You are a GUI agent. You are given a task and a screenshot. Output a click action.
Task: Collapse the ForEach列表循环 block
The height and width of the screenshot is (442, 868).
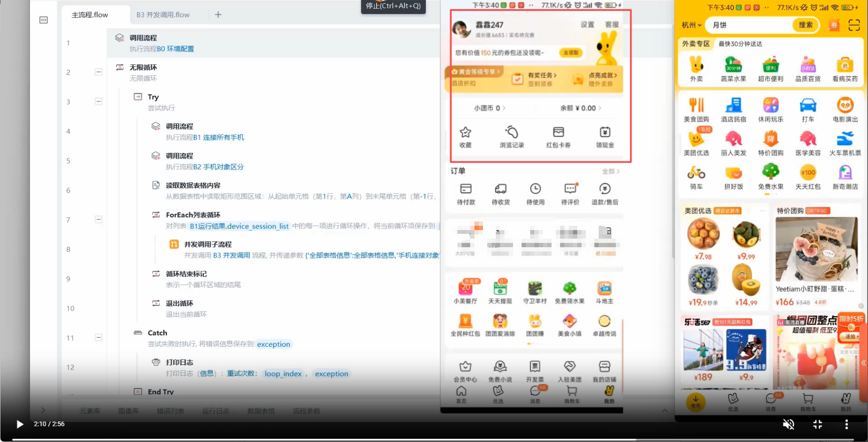[99, 220]
